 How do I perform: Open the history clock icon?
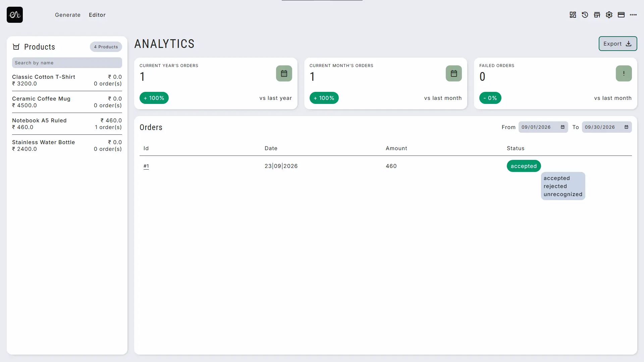click(x=585, y=15)
